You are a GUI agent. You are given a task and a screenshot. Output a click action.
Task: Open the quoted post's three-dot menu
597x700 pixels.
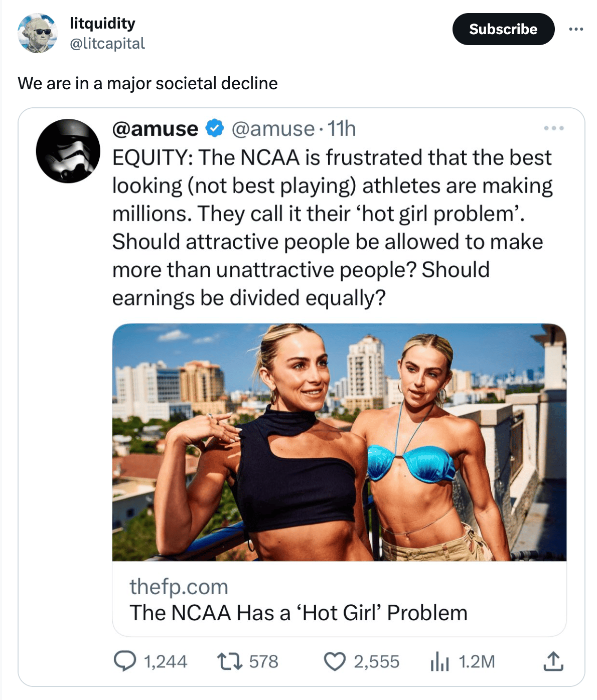pyautogui.click(x=554, y=128)
